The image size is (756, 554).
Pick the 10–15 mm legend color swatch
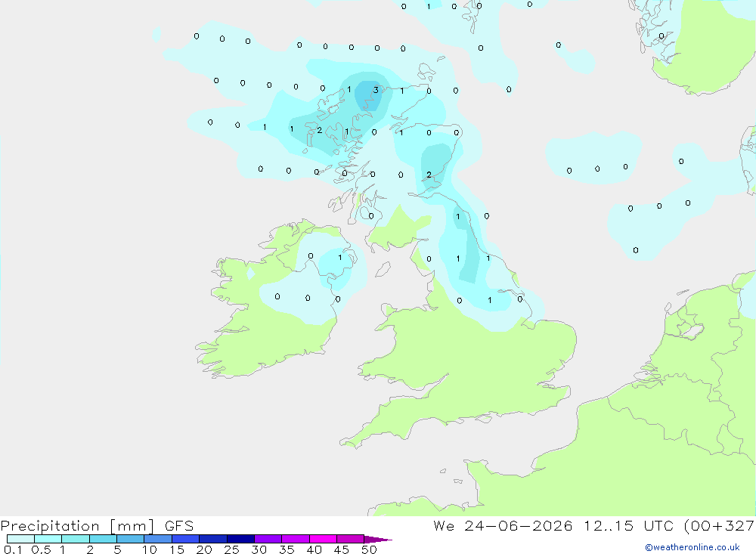pos(158,539)
